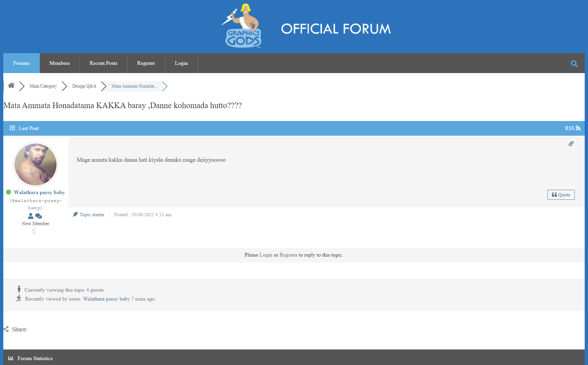Image resolution: width=588 pixels, height=365 pixels.
Task: Click Forum Statistics heading text
Action: pyautogui.click(x=35, y=358)
